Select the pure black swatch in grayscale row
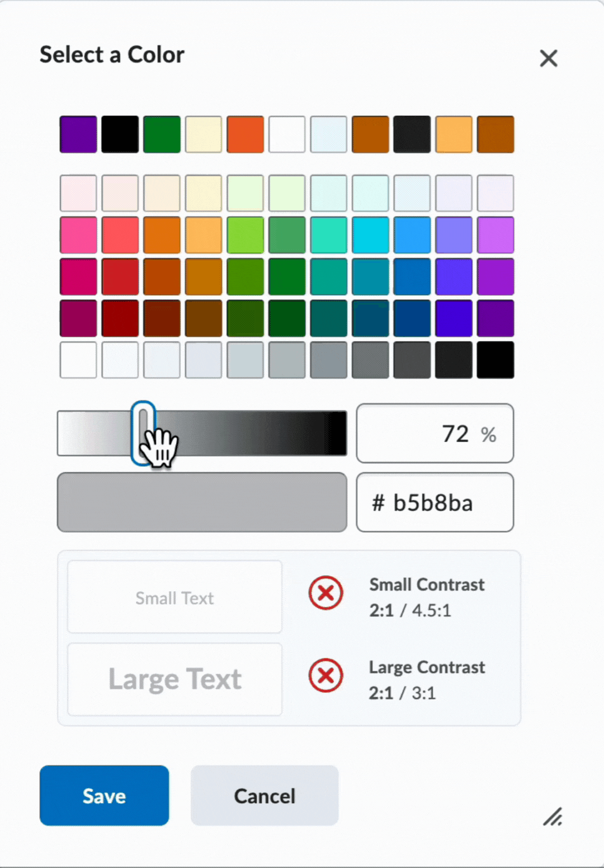The width and height of the screenshot is (604, 868). 495,361
